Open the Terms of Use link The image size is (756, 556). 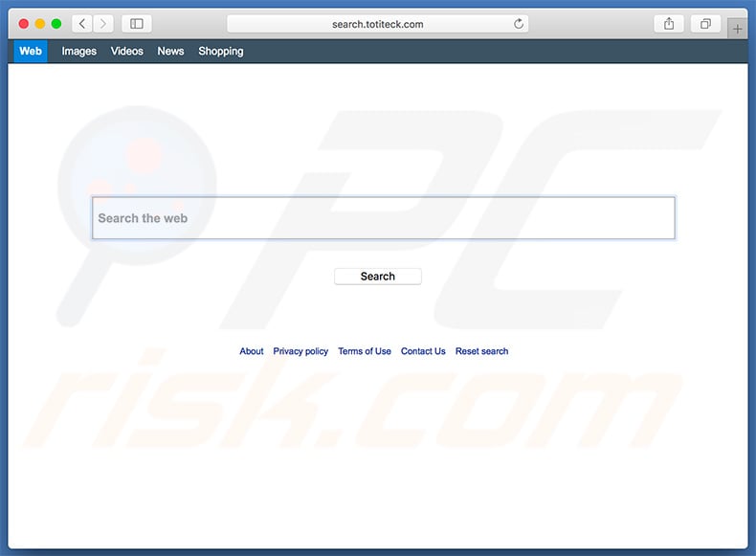365,351
